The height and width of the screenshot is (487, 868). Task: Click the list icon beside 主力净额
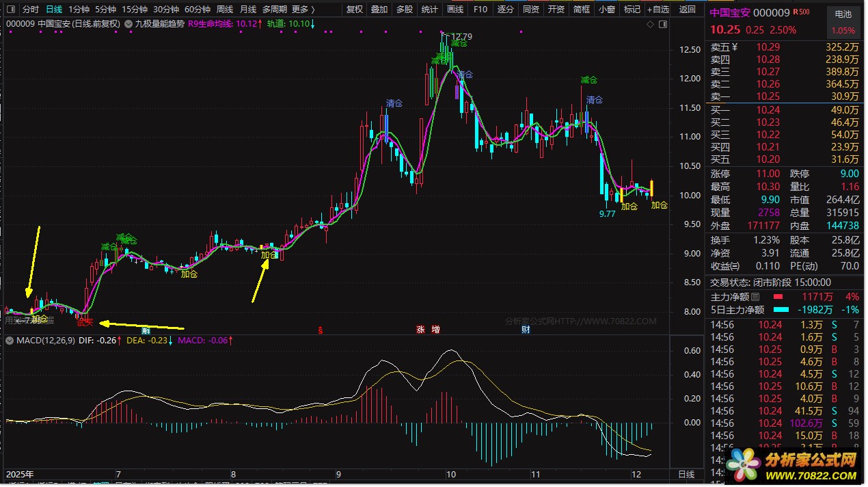coord(755,297)
